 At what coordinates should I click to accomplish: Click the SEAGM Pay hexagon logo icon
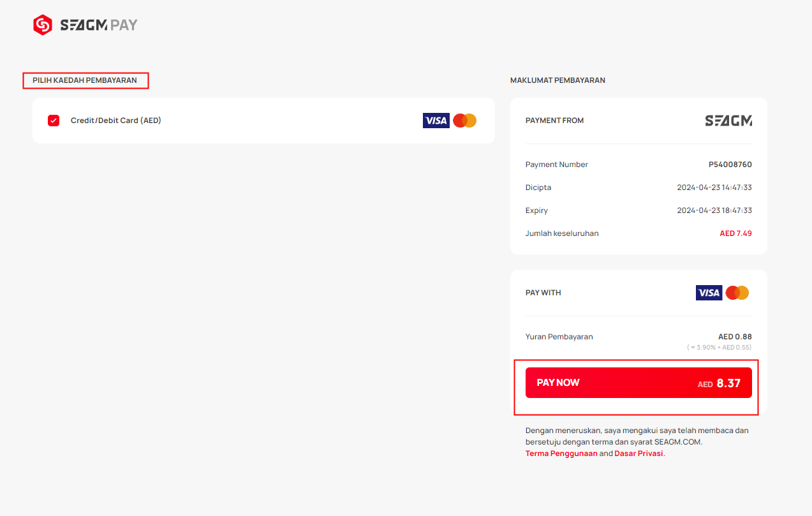coord(42,25)
